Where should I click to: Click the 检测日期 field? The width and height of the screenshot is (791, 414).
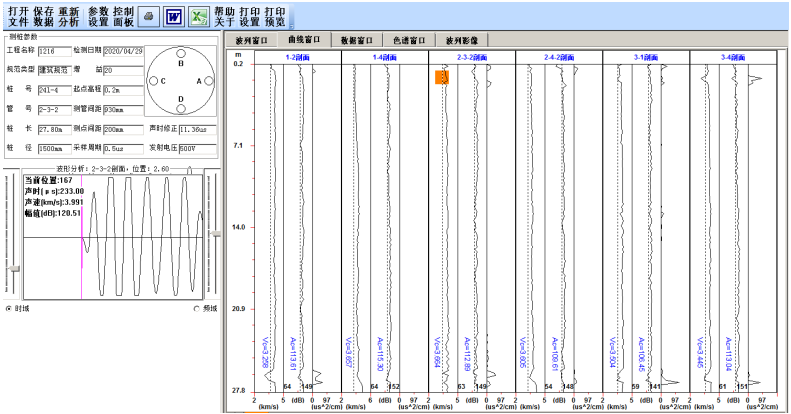[124, 51]
